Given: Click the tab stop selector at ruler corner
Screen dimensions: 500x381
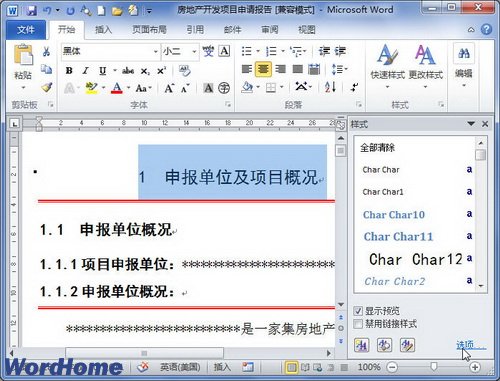Looking at the screenshot, I should coord(15,124).
